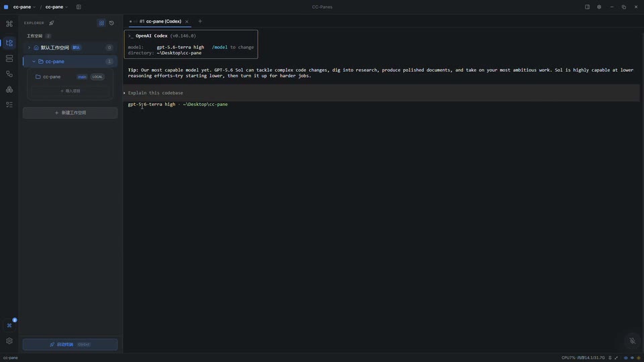Click the 工作空间 section label

pyautogui.click(x=34, y=36)
